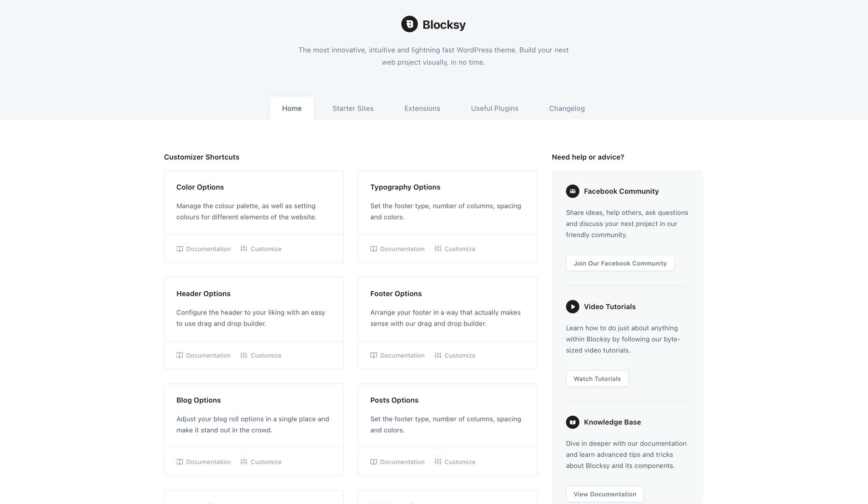Image resolution: width=868 pixels, height=504 pixels.
Task: Open Customize link for Typography Options
Action: pos(455,249)
